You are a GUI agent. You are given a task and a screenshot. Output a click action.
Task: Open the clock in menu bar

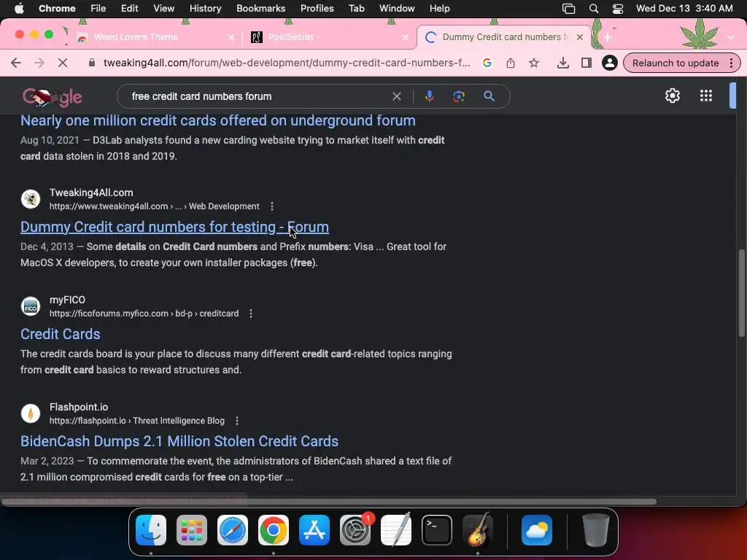tap(684, 9)
